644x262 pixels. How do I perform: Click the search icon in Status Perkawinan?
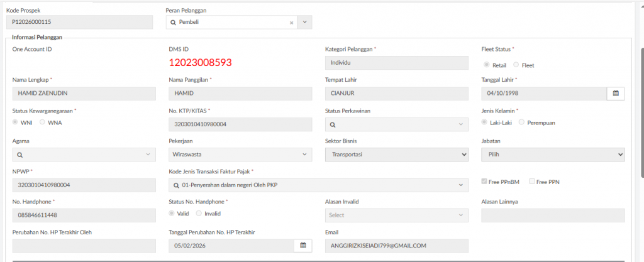pos(332,124)
